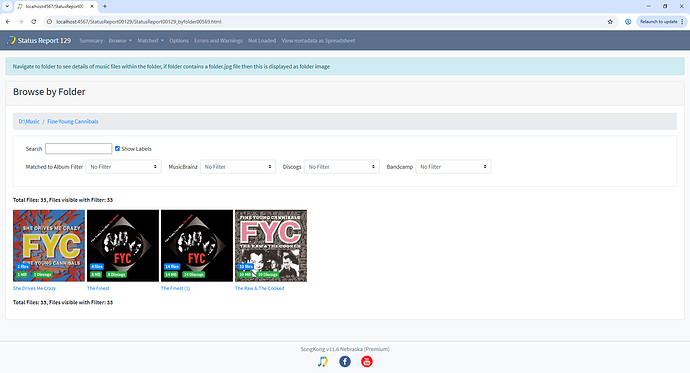690x373 pixels.
Task: Open the Matched menu in navbar
Action: (x=150, y=40)
